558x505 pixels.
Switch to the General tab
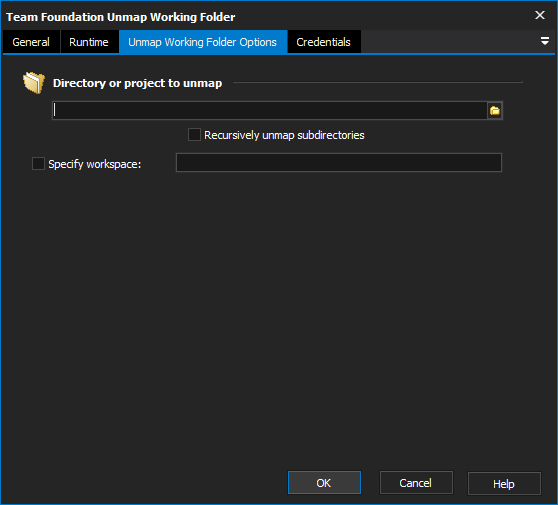pyautogui.click(x=31, y=42)
